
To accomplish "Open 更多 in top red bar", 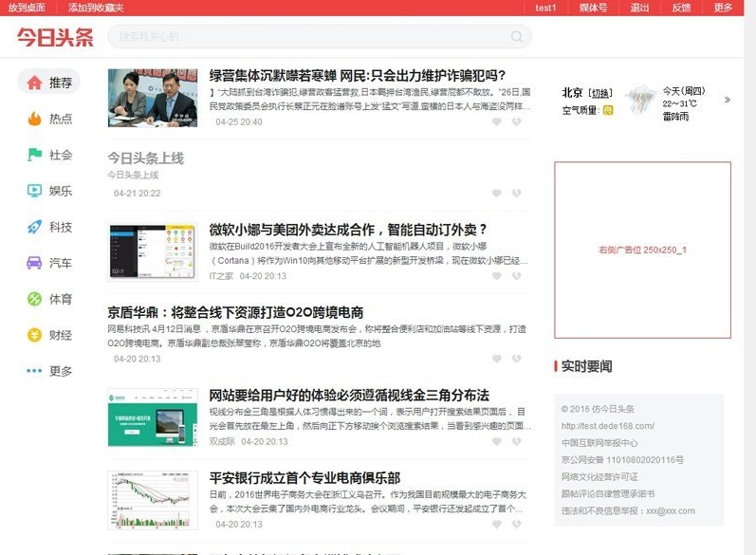I will 723,8.
